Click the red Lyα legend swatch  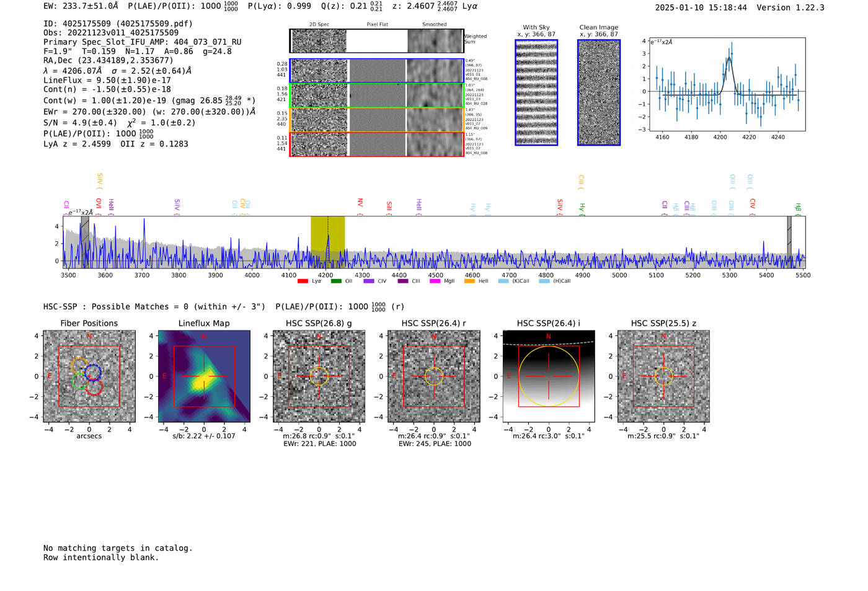303,282
